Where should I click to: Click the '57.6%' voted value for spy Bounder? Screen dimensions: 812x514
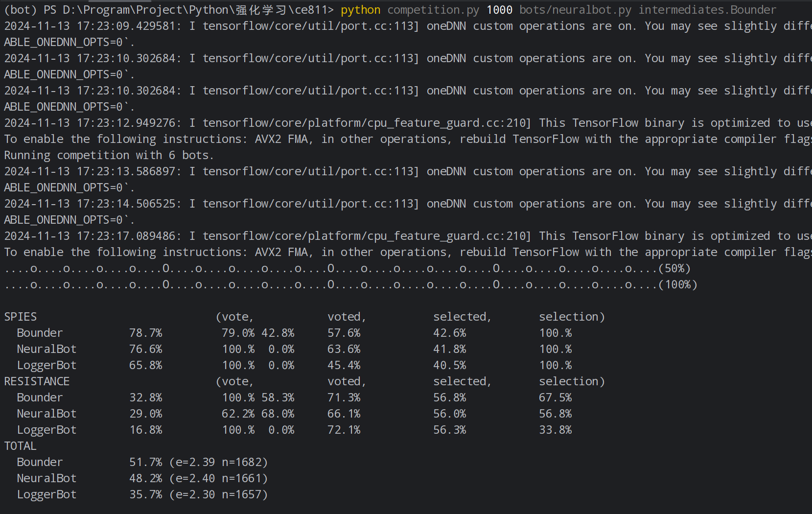click(x=344, y=333)
